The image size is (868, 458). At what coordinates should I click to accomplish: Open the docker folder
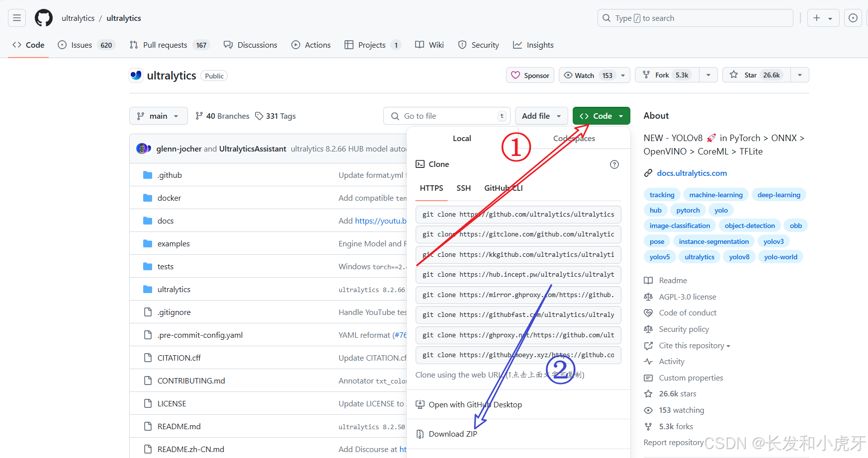pyautogui.click(x=169, y=198)
